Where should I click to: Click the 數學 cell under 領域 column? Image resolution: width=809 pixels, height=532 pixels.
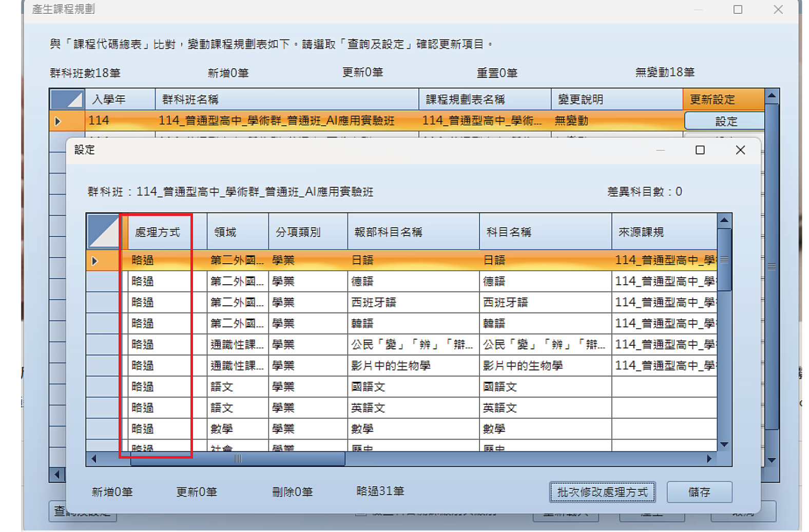(238, 428)
